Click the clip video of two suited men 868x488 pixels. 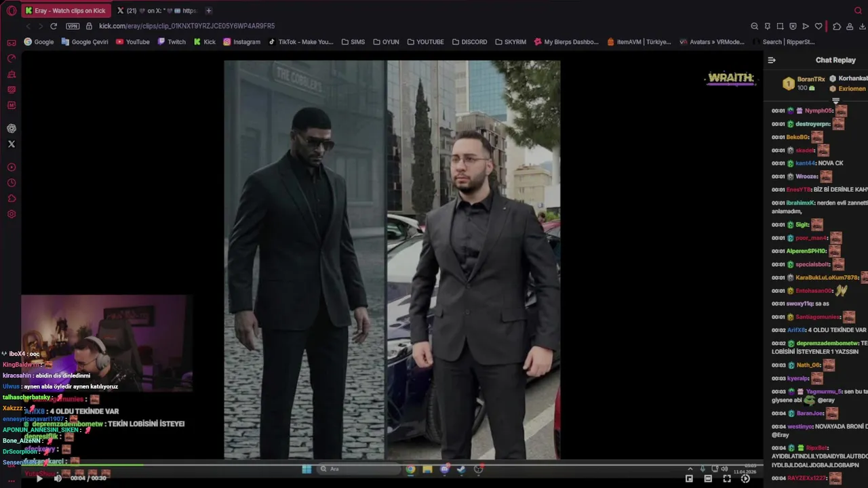392,260
